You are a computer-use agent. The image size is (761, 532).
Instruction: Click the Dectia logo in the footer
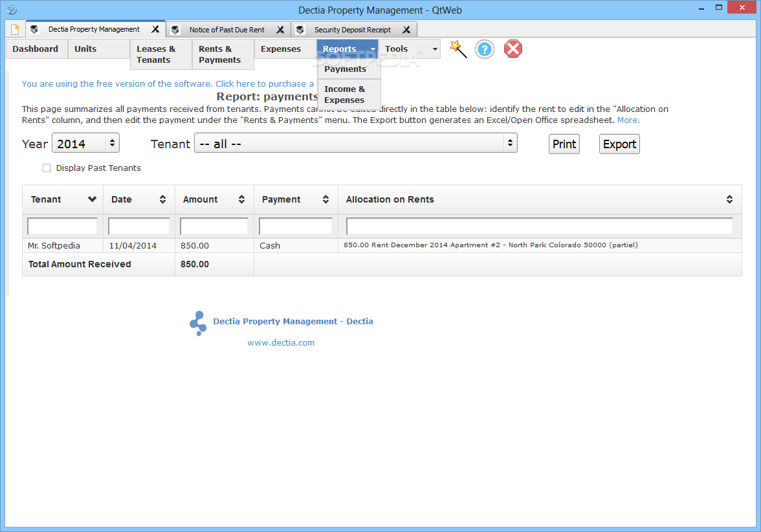tap(198, 324)
